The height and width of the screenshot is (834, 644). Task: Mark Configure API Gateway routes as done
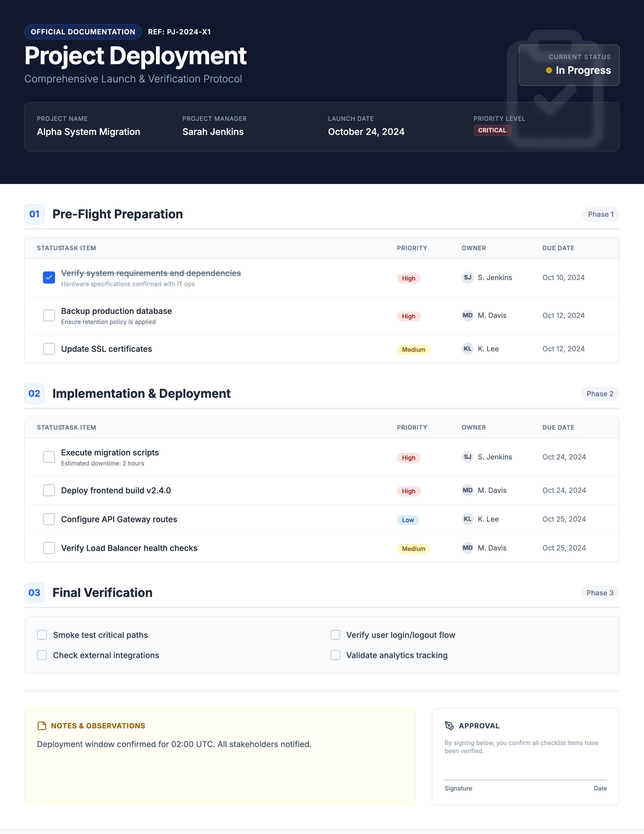click(x=49, y=519)
